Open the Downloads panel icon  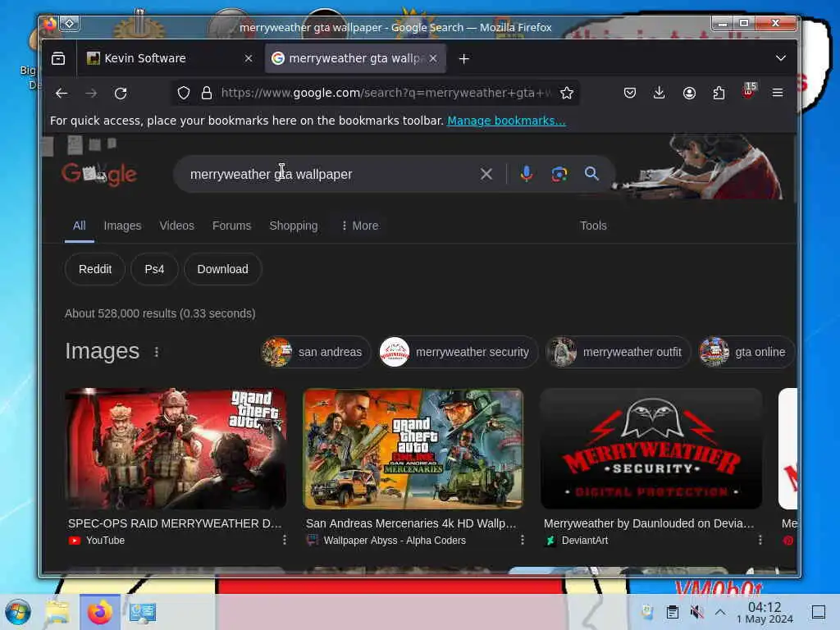click(x=660, y=94)
